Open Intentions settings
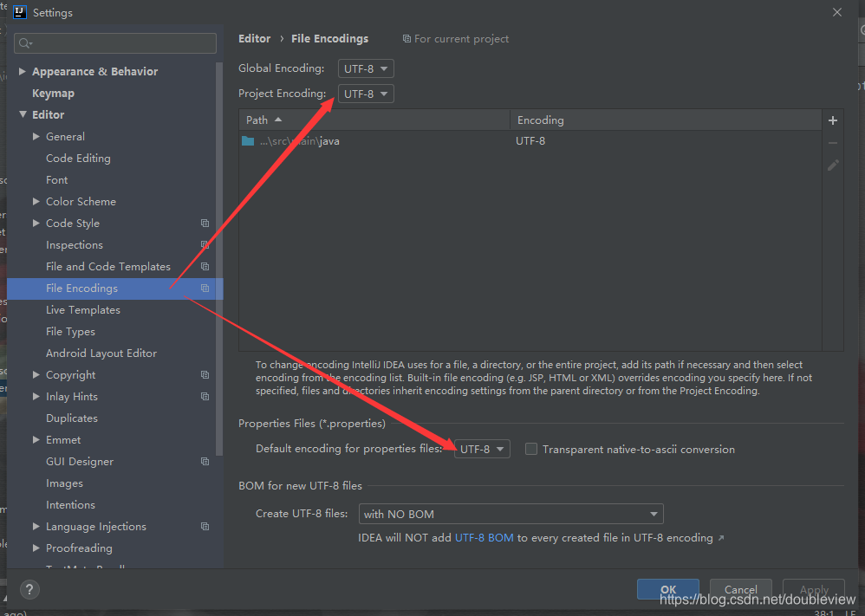 coord(70,504)
